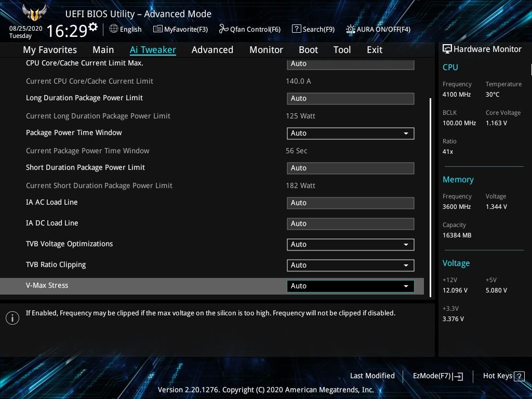
Task: Click CPU Core/Cache Current Limit Max. field
Action: [x=351, y=64]
